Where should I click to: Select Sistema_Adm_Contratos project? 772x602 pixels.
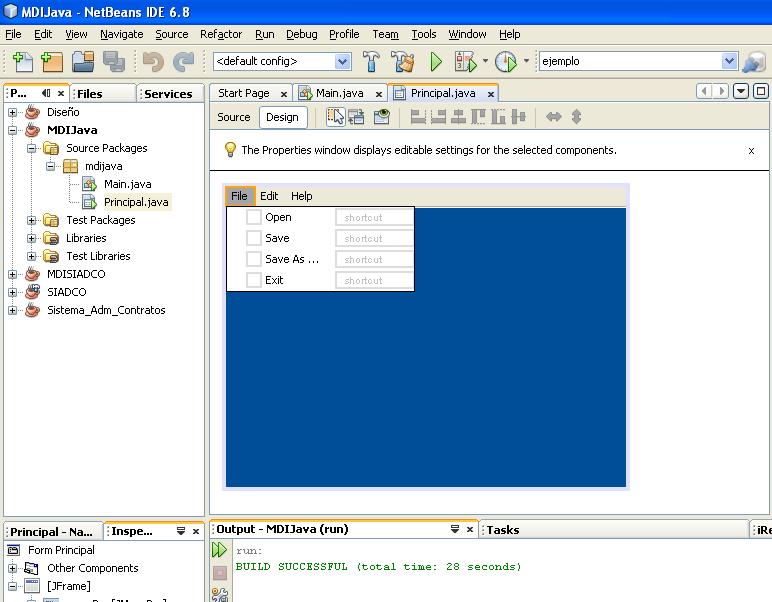(106, 310)
